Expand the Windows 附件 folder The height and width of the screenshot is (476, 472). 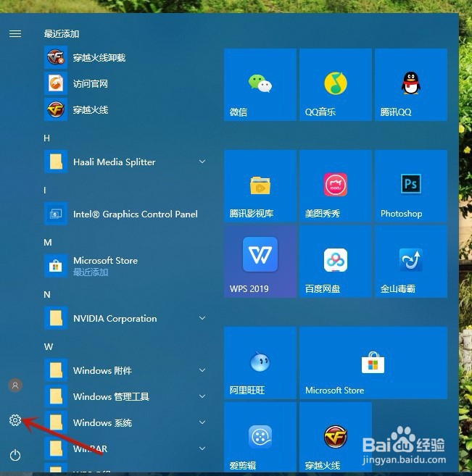click(126, 370)
